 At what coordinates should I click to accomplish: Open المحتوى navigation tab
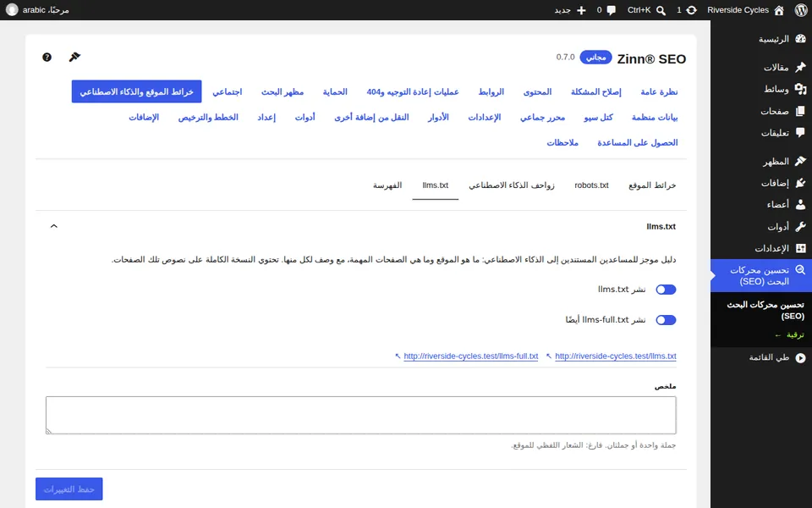(x=538, y=91)
